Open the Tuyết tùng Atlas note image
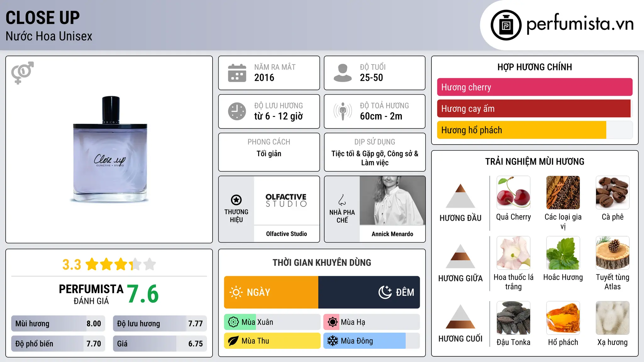This screenshot has height=362, width=644. pos(613,253)
